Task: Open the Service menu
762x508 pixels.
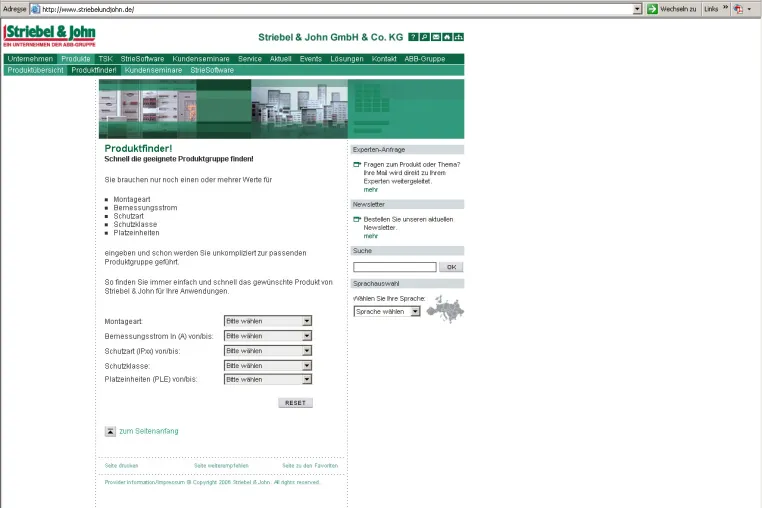Action: (250, 59)
